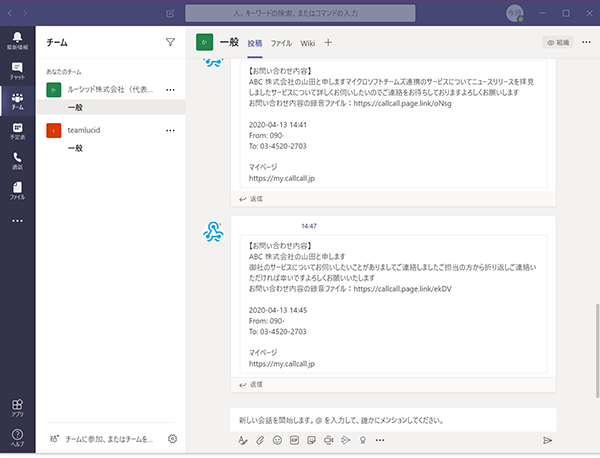Open more options for ルーシッド株式会社 team
600x458 pixels.
(169, 90)
